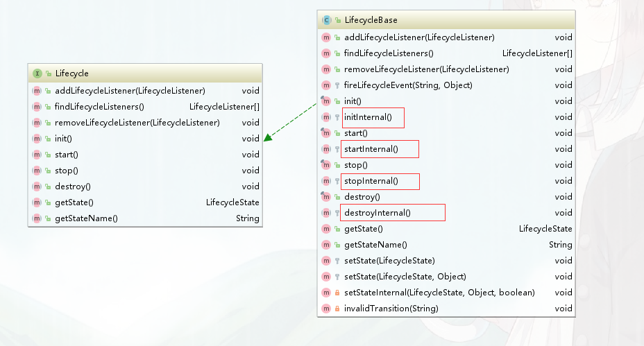Click LifecycleListener[] return type in LifecycleBase
Image resolution: width=644 pixels, height=346 pixels.
[x=537, y=53]
